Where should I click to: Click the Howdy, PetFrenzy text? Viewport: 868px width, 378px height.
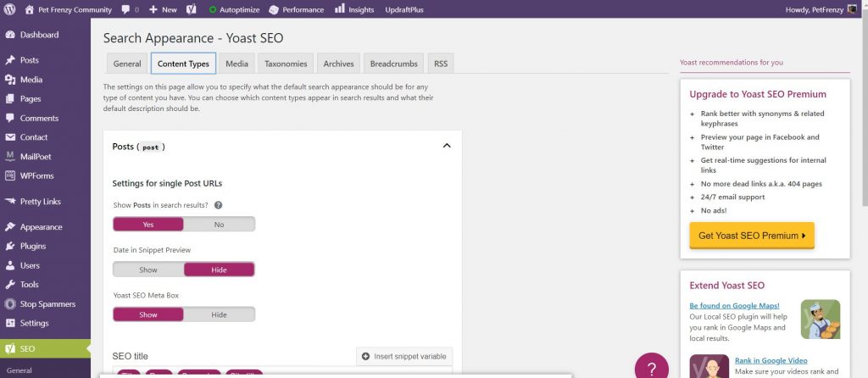(815, 9)
